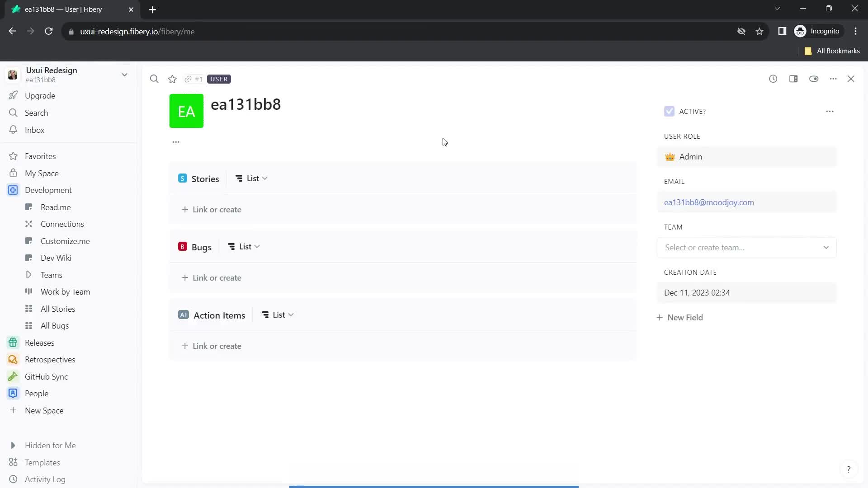Click the table layout toggle icon
Screen dimensions: 868x488
click(793, 79)
